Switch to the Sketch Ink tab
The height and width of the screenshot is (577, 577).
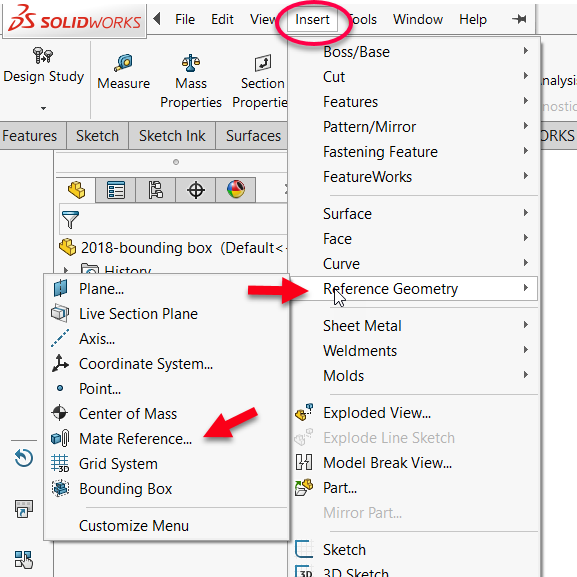(172, 136)
